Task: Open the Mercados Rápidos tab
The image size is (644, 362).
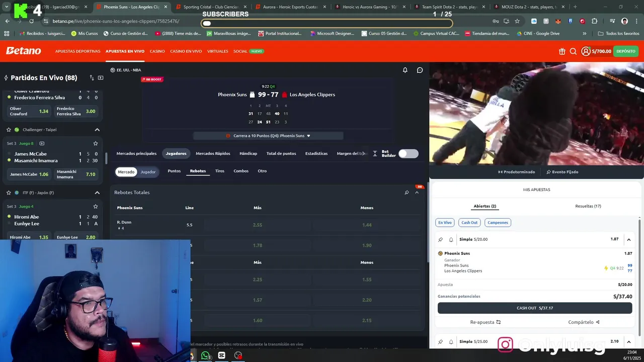Action: (213, 153)
